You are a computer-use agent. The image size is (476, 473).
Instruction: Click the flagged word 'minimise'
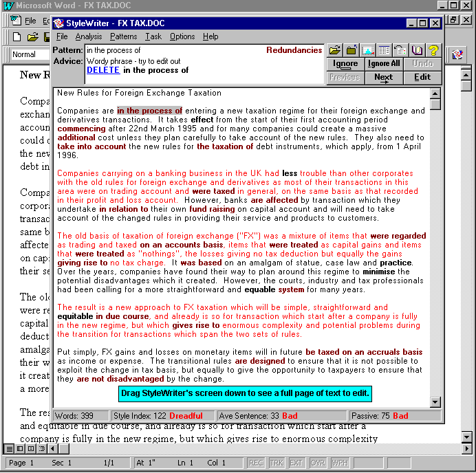pyautogui.click(x=379, y=272)
